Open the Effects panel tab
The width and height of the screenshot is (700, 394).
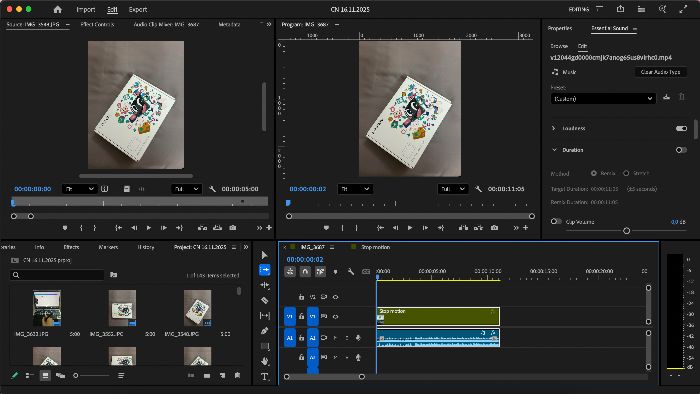click(71, 247)
